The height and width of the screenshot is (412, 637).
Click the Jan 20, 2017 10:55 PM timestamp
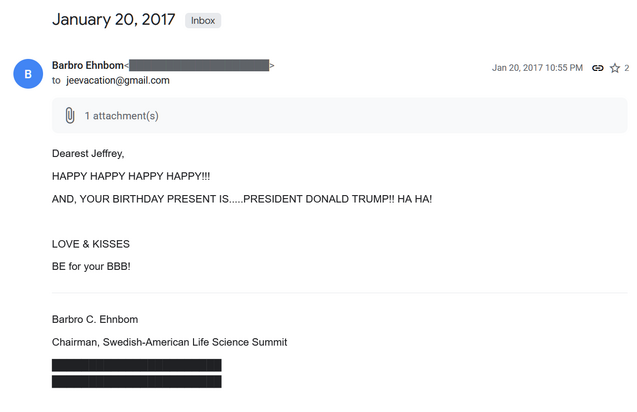click(x=537, y=68)
